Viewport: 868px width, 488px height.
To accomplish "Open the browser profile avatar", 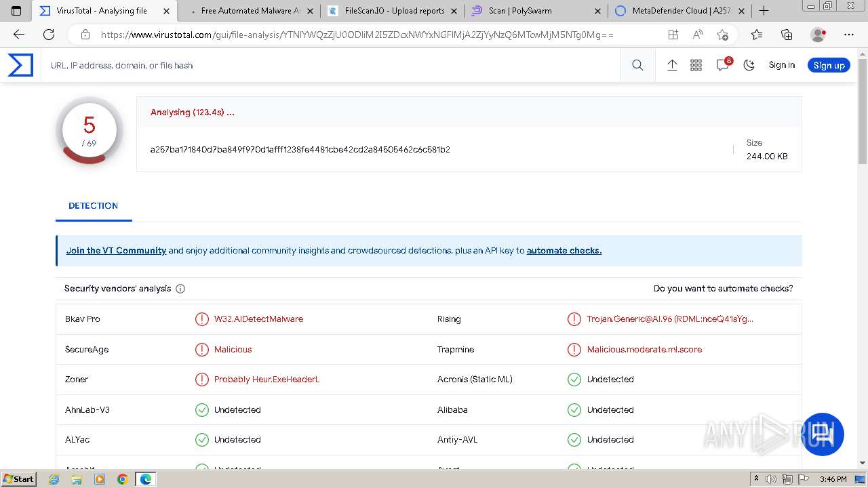I will [818, 35].
